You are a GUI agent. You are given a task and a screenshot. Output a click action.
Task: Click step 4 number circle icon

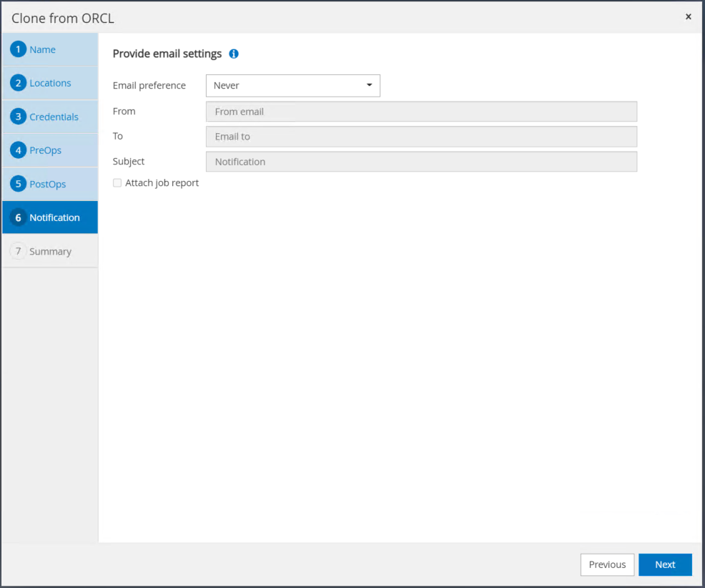(x=19, y=150)
